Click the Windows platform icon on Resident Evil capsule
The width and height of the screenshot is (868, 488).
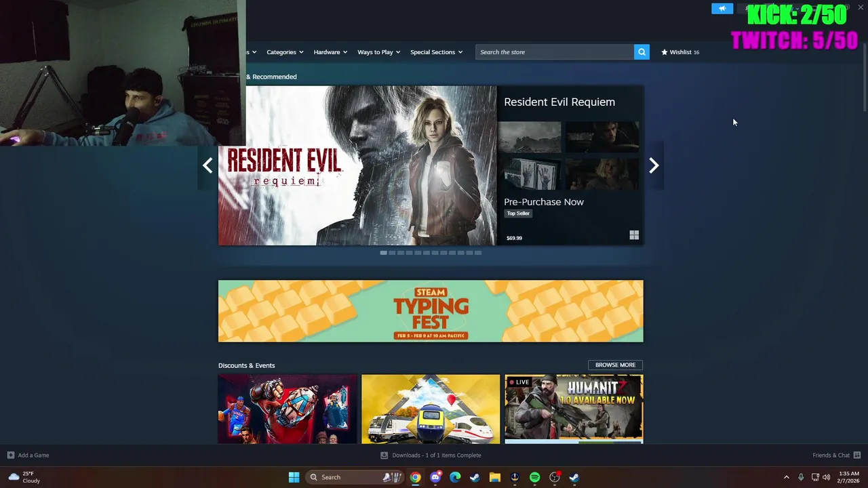pos(634,235)
